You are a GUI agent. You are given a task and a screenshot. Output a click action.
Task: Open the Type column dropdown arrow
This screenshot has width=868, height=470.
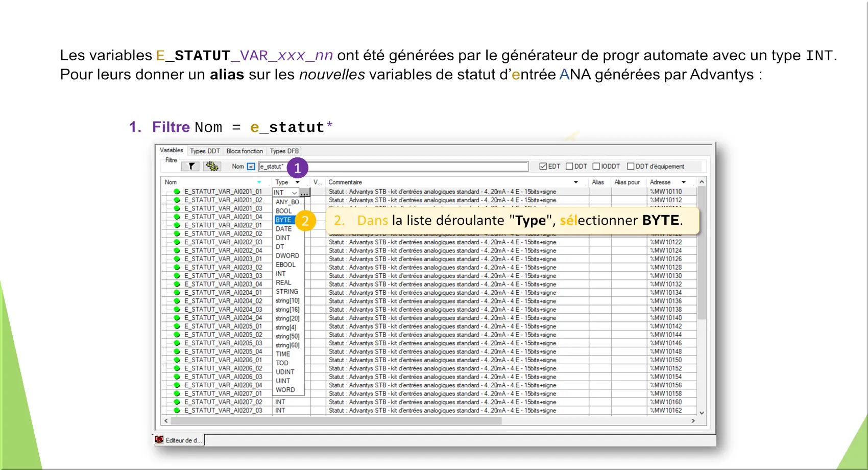tap(297, 182)
